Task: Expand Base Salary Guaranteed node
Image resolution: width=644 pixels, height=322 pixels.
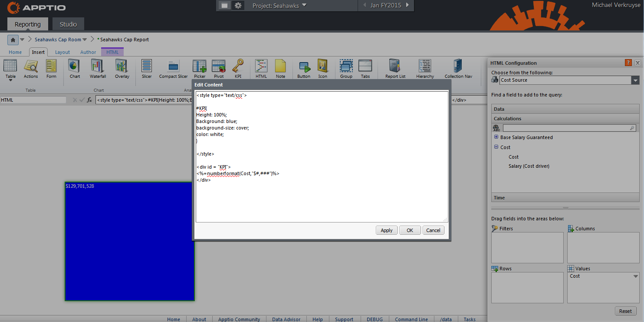Action: (496, 137)
